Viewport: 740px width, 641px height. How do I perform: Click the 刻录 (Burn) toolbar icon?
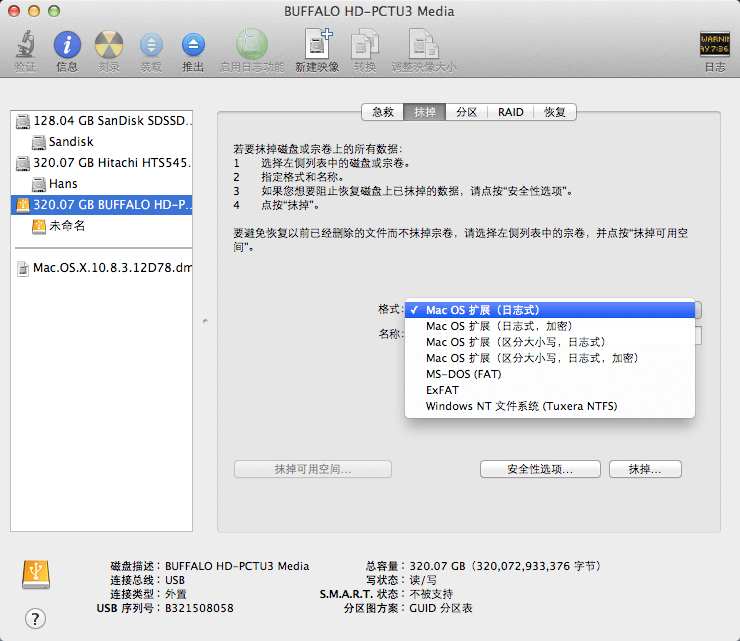tap(109, 45)
